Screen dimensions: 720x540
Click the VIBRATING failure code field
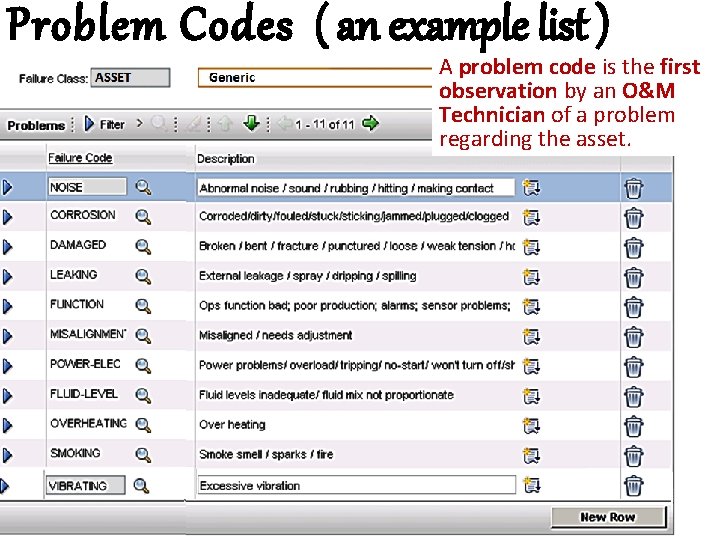coord(85,486)
